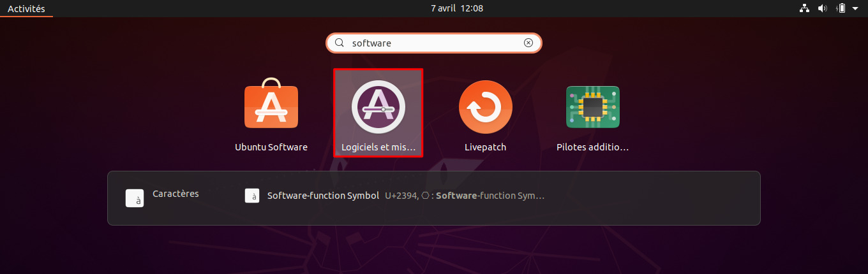Click the Activités button
Viewport: 868px width, 274px height.
coord(26,8)
